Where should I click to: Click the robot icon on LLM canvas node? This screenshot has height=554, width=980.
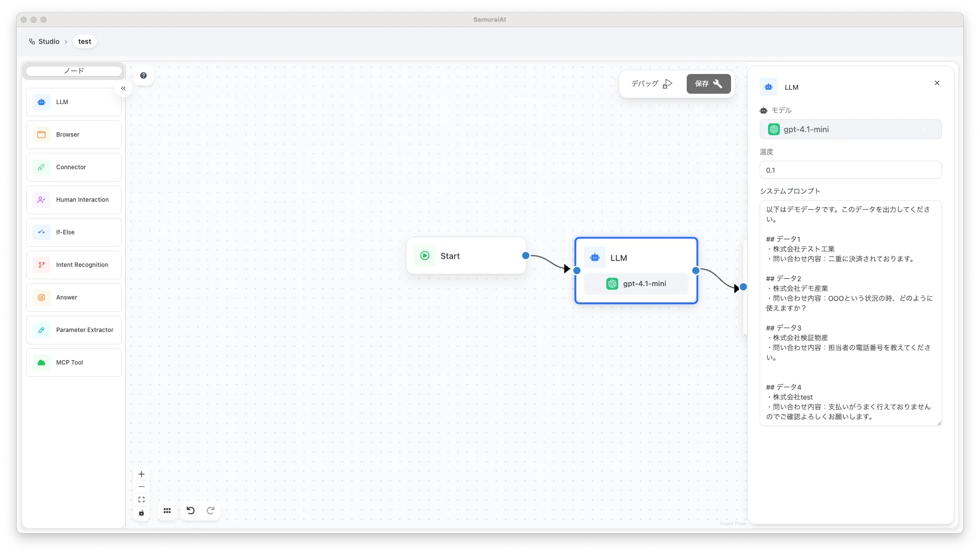(x=595, y=258)
